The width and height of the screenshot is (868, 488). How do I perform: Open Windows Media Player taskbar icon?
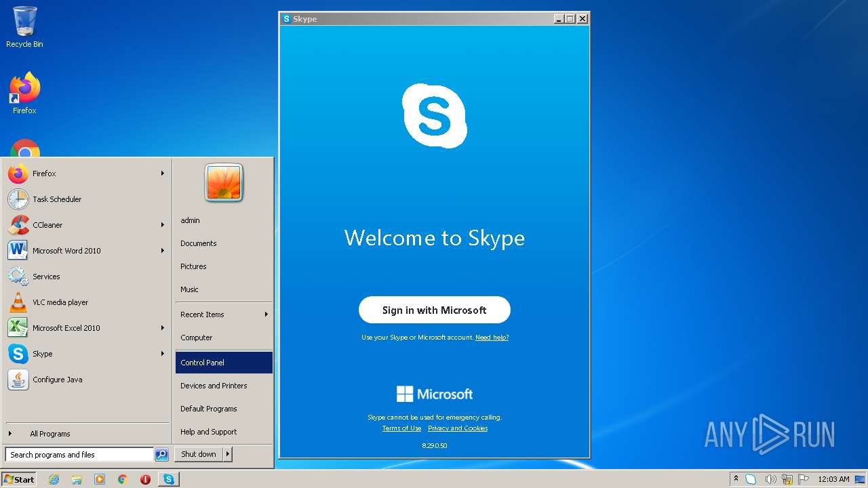tap(100, 479)
